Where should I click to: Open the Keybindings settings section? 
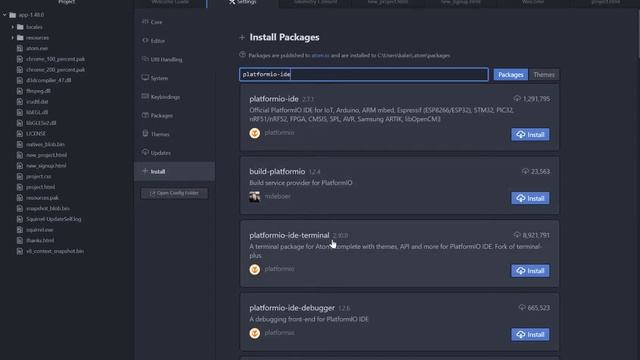click(x=174, y=97)
